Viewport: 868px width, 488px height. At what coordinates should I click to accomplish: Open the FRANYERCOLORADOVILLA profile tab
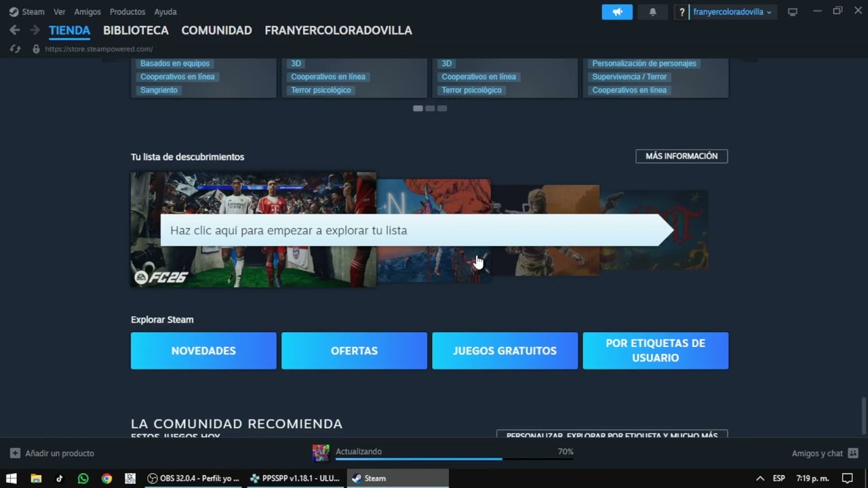point(338,30)
